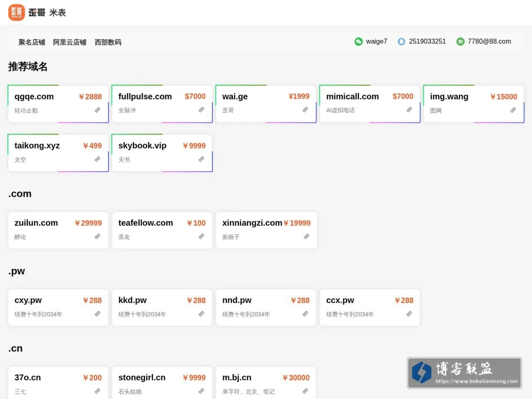The image size is (532, 399).
Task: Select the mimicall.com domain card
Action: tap(370, 104)
